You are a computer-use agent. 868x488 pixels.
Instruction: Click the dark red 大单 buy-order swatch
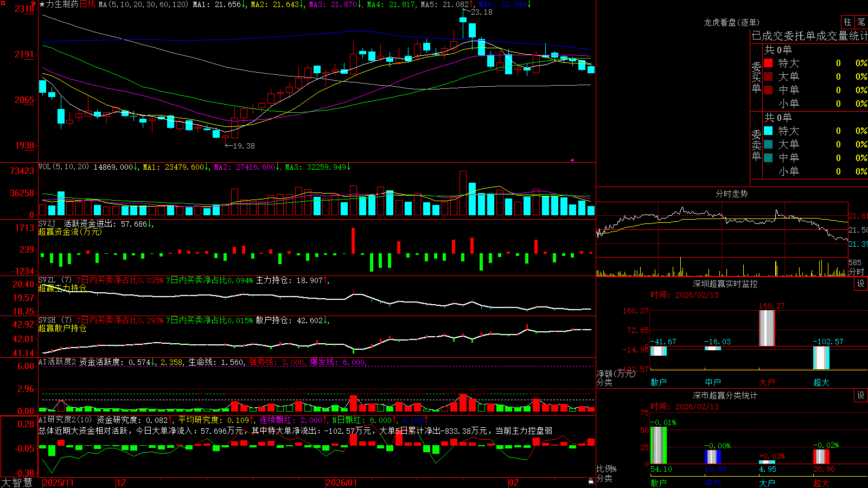click(768, 76)
